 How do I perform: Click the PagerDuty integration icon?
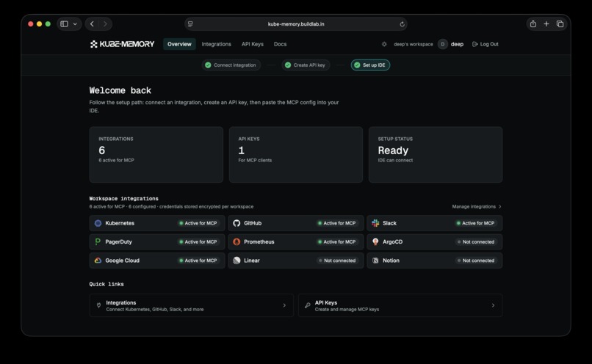98,241
